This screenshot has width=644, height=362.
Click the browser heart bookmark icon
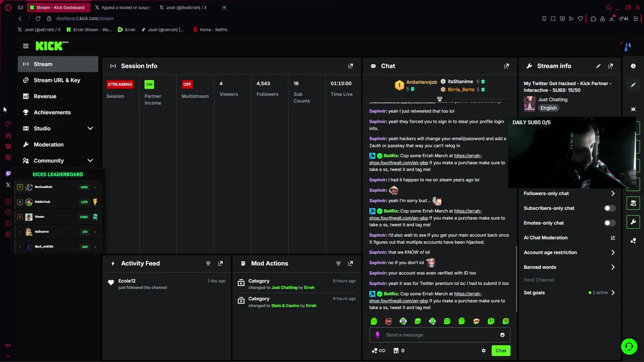(580, 19)
